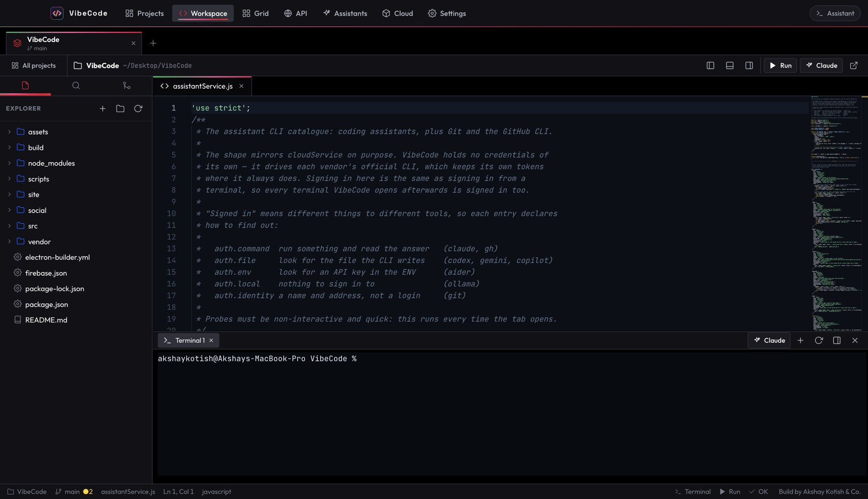The width and height of the screenshot is (868, 499).
Task: Add a new terminal with plus icon
Action: 800,340
